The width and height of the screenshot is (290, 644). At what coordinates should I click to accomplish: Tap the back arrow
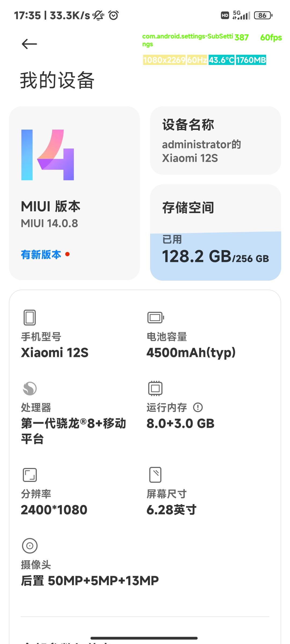[x=29, y=44]
